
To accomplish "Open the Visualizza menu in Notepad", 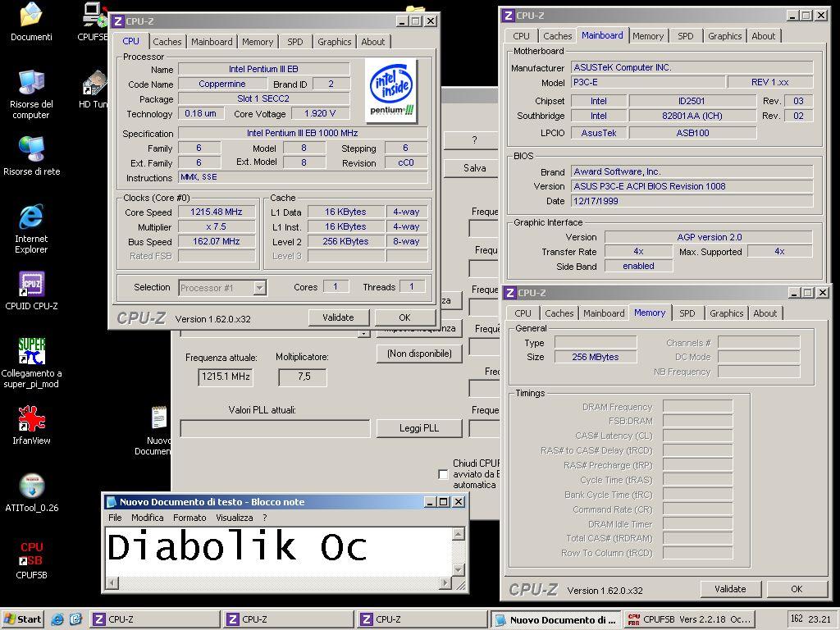I will (x=235, y=518).
